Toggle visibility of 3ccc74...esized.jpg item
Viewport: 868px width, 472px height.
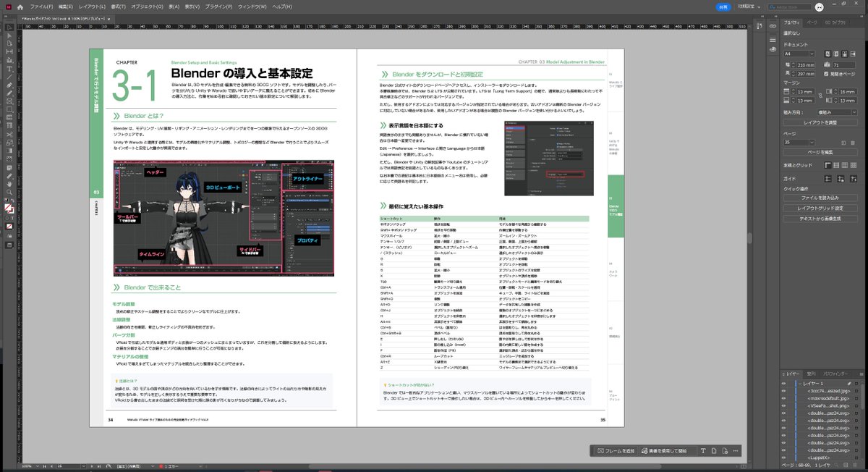pos(783,391)
